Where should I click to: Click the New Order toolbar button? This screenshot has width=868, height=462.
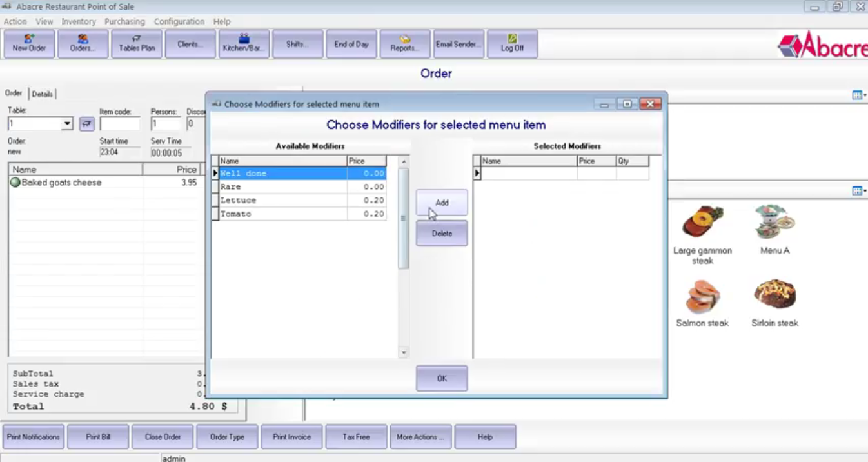pos(29,44)
